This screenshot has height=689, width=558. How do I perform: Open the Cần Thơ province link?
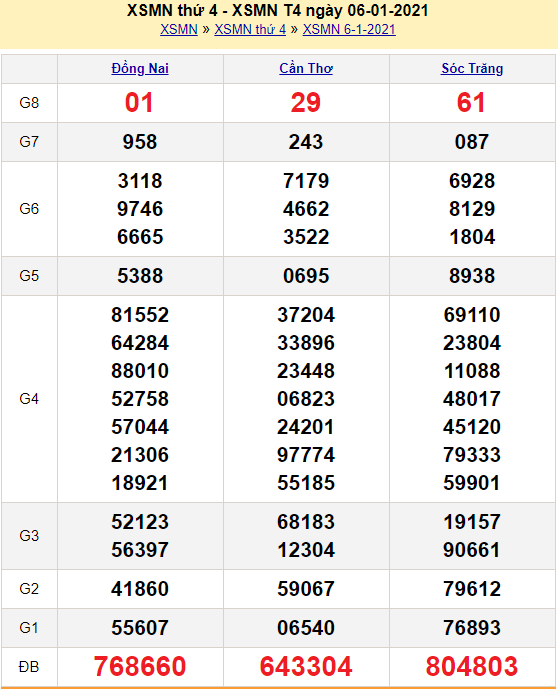point(306,69)
